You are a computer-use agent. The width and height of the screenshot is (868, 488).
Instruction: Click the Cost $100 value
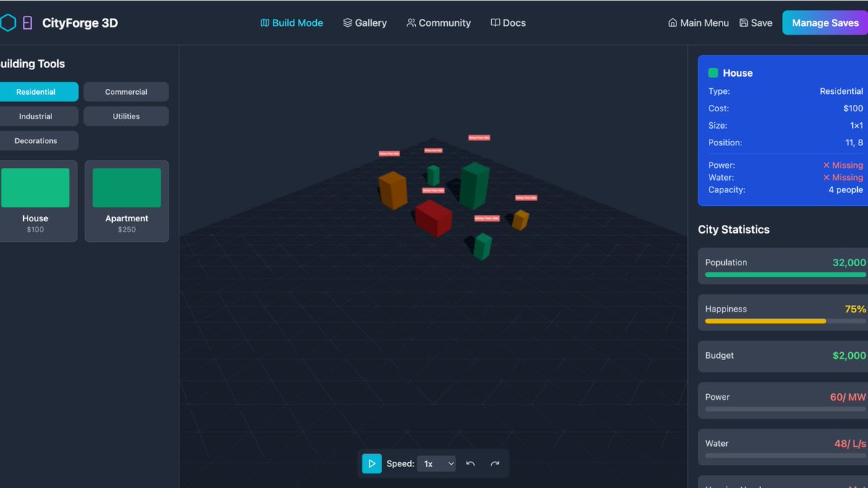(854, 108)
